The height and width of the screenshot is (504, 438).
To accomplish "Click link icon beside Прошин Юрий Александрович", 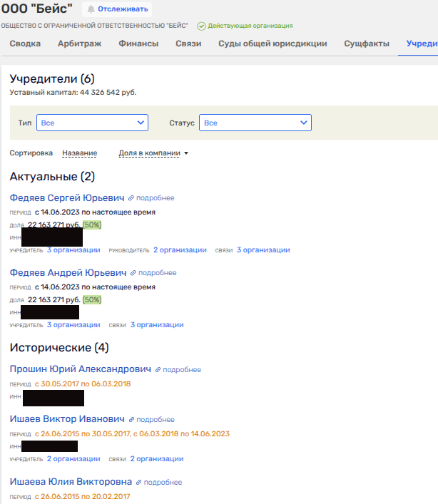I will pos(158,370).
